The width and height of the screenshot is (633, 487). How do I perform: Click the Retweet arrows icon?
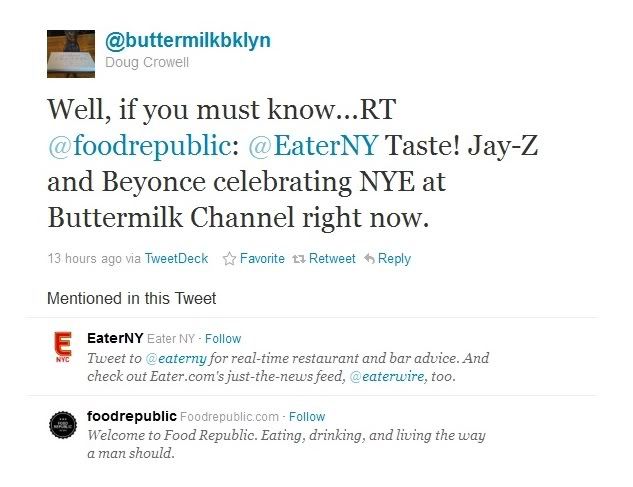click(299, 259)
